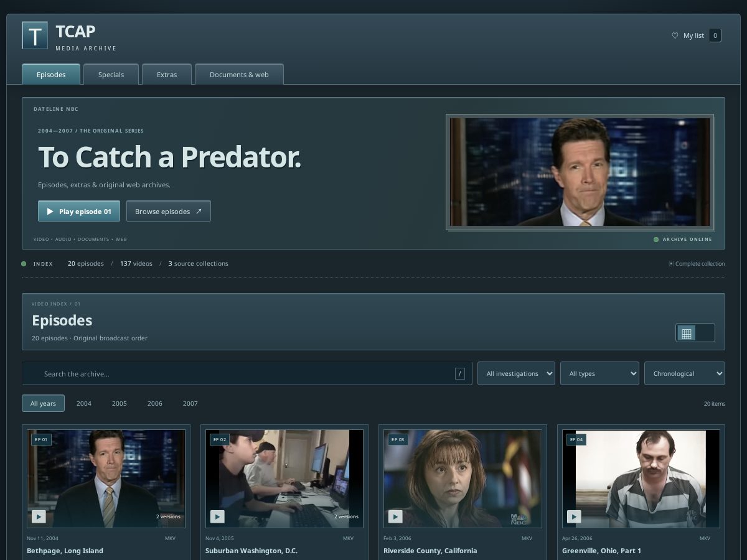This screenshot has width=747, height=560.
Task: Click the play icon on EP 04 thumbnail
Action: pos(574,516)
